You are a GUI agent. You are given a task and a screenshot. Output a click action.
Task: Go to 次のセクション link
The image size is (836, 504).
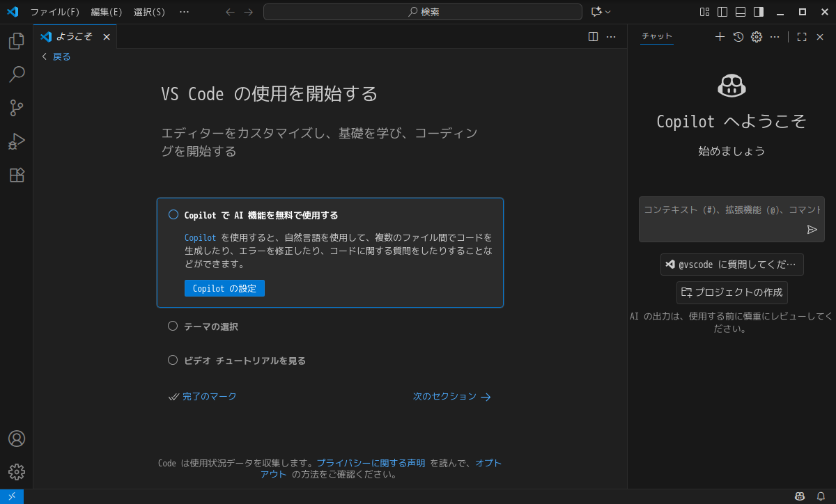click(x=452, y=396)
